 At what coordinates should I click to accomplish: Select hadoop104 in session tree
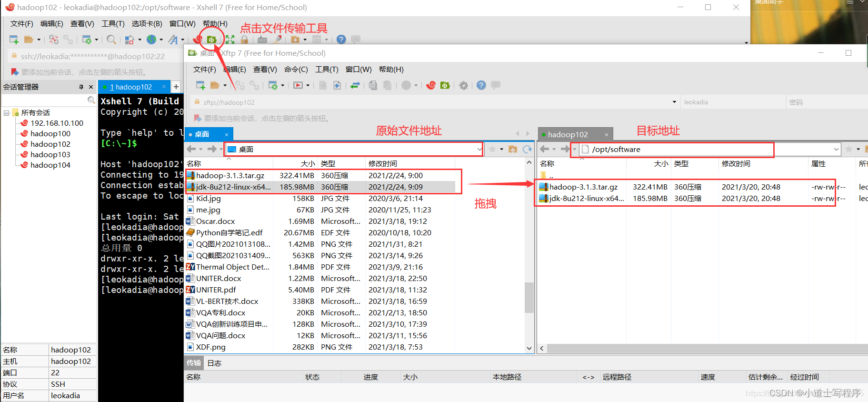tap(50, 165)
